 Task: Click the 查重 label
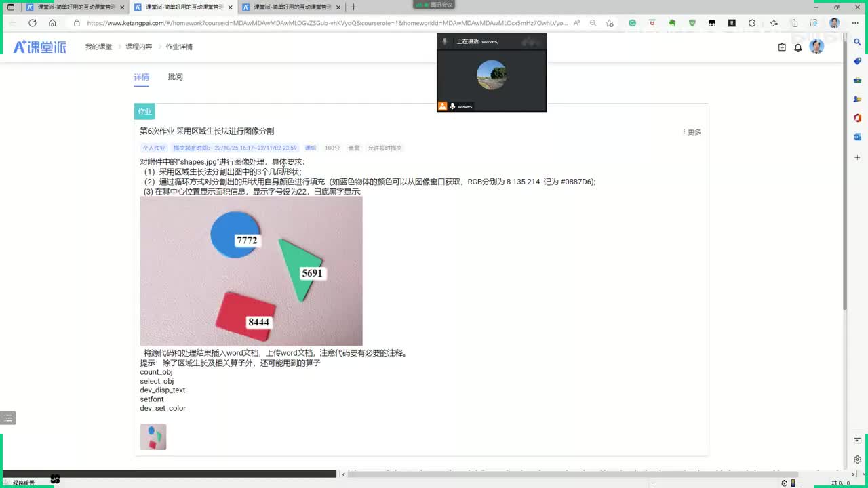coord(354,148)
